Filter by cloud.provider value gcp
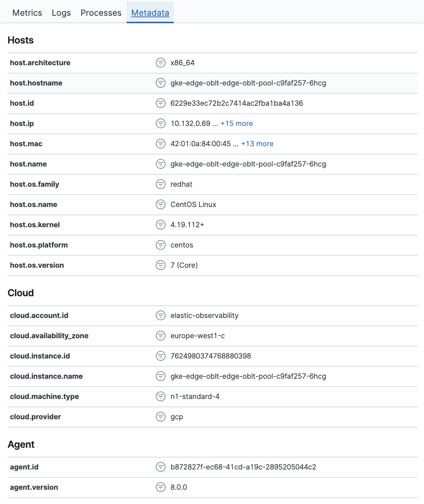Viewport: 424px width, 504px height. click(x=161, y=416)
